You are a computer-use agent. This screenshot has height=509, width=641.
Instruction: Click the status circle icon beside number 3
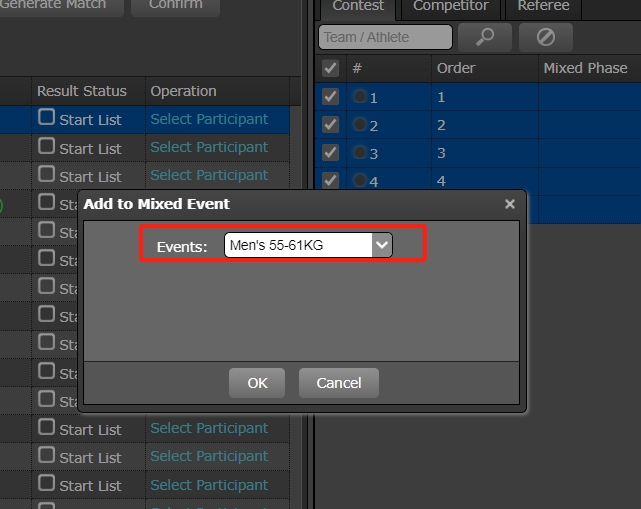click(360, 153)
